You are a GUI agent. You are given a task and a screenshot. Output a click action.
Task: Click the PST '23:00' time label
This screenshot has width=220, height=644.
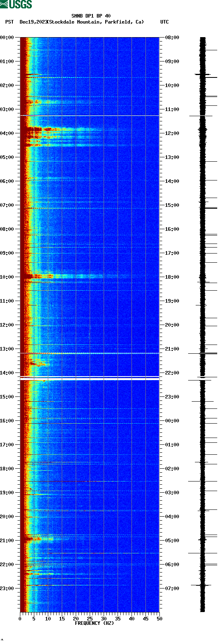(7, 589)
